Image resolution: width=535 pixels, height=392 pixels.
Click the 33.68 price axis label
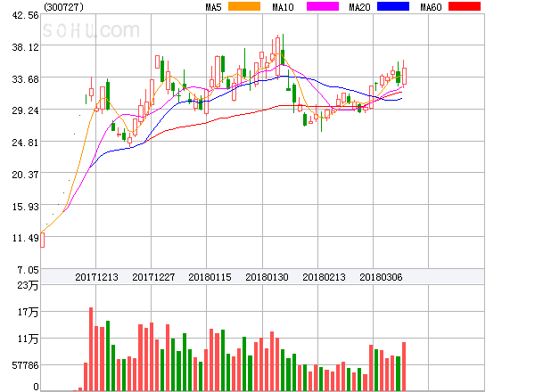[25, 79]
